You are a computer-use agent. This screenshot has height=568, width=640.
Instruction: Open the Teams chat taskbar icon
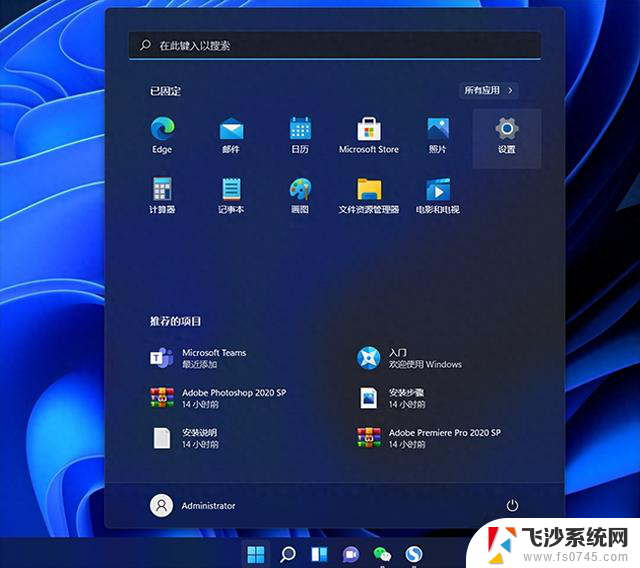[x=351, y=554]
